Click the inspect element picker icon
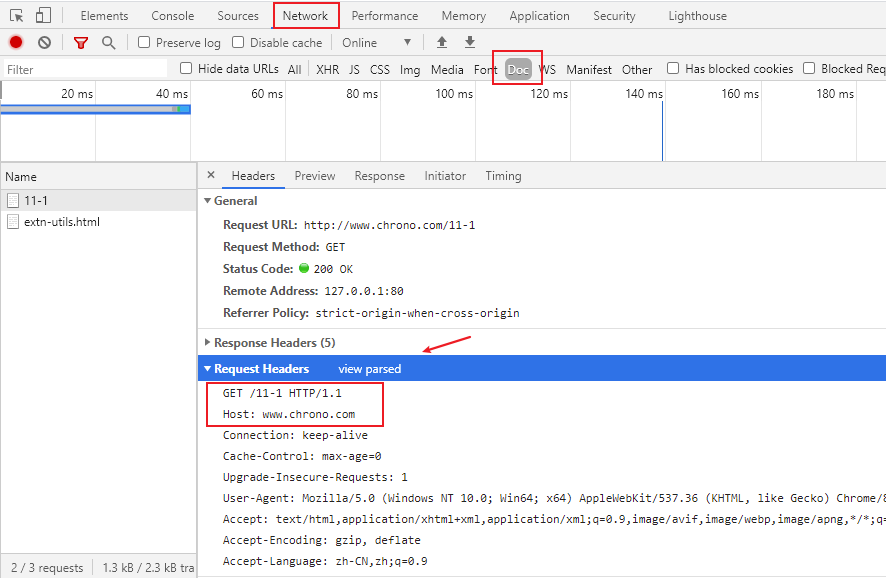Image resolution: width=886 pixels, height=578 pixels. [x=17, y=16]
